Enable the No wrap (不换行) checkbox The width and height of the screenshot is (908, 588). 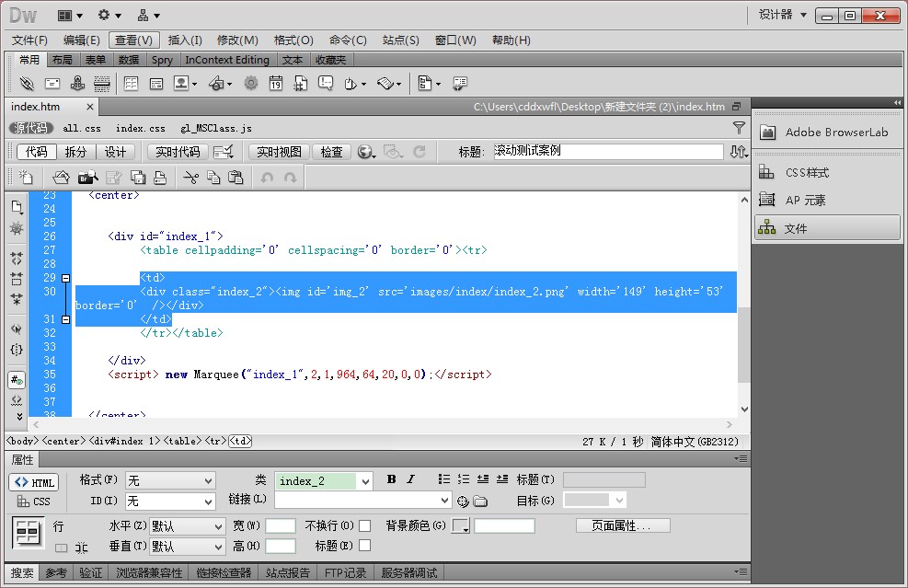pos(365,526)
